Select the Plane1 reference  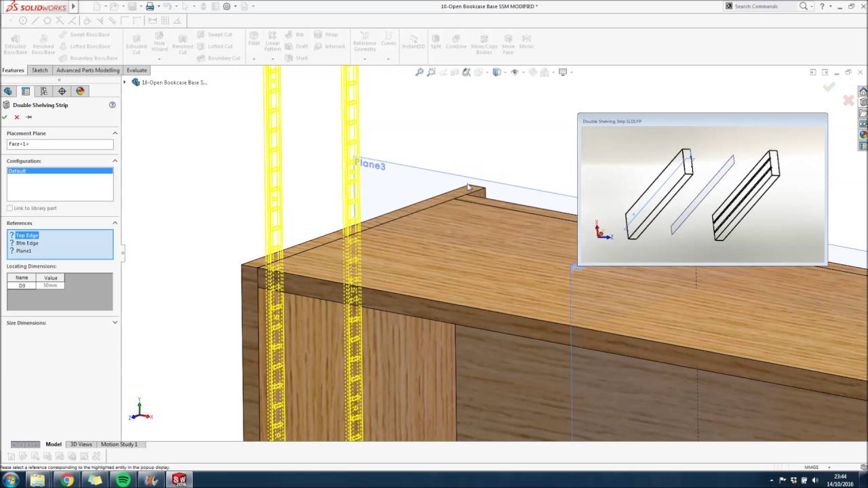(x=24, y=251)
